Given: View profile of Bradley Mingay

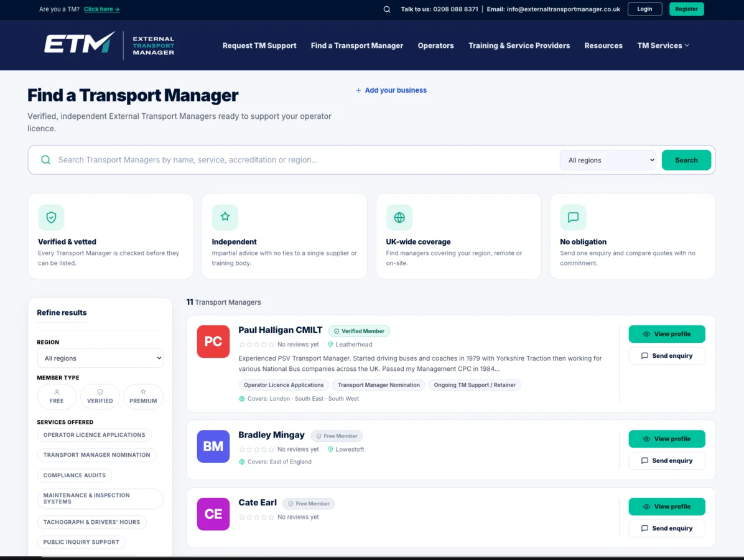Looking at the screenshot, I should [667, 439].
